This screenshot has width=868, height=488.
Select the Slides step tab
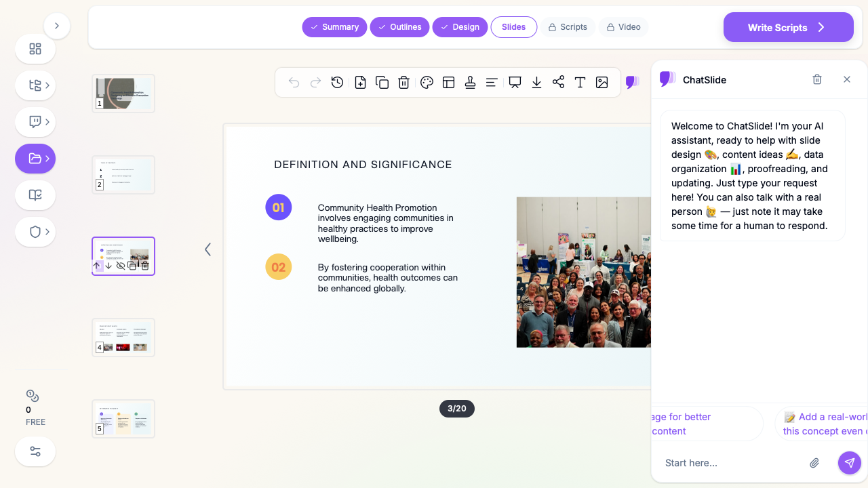(514, 27)
